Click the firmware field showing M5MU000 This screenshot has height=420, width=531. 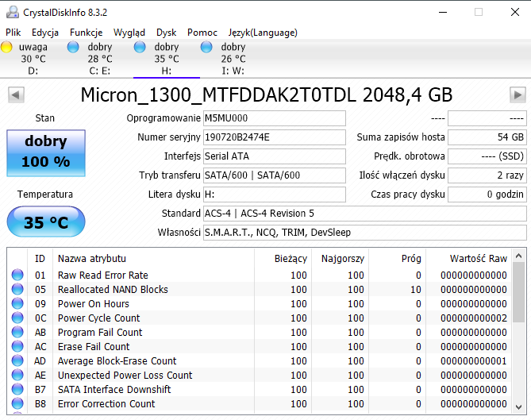[274, 118]
